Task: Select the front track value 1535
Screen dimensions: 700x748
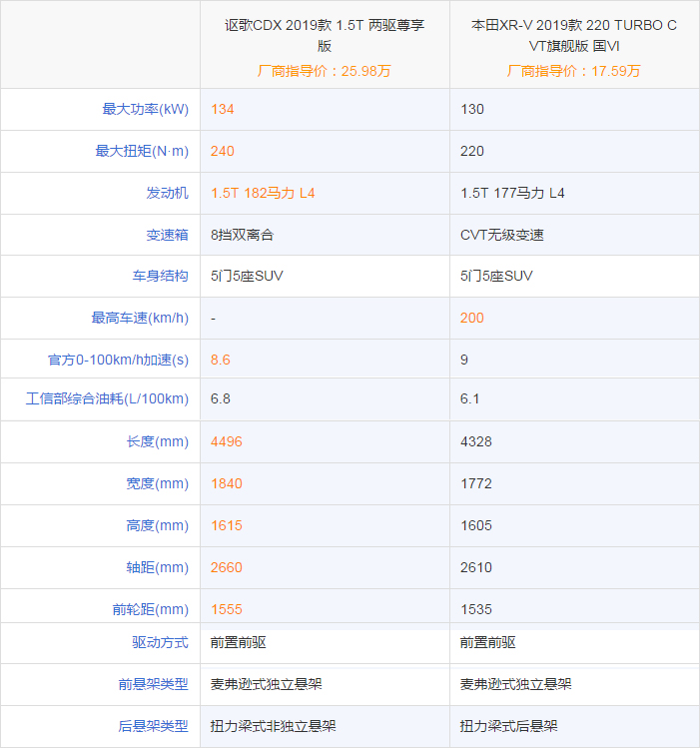Action: [476, 609]
